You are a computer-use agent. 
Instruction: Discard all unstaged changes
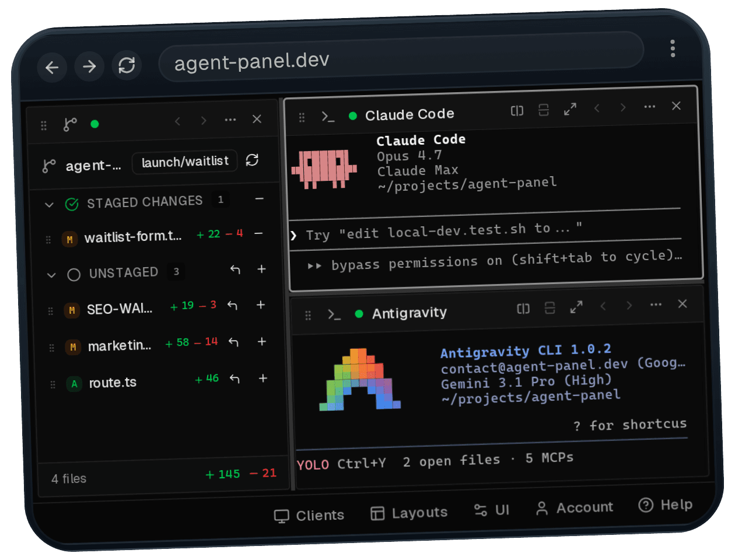[235, 269]
